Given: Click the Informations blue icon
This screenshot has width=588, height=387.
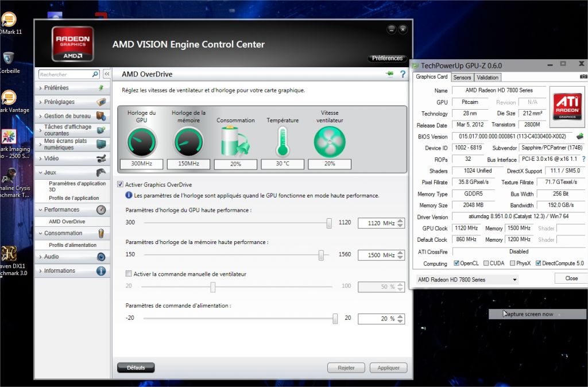Looking at the screenshot, I should click(x=101, y=271).
